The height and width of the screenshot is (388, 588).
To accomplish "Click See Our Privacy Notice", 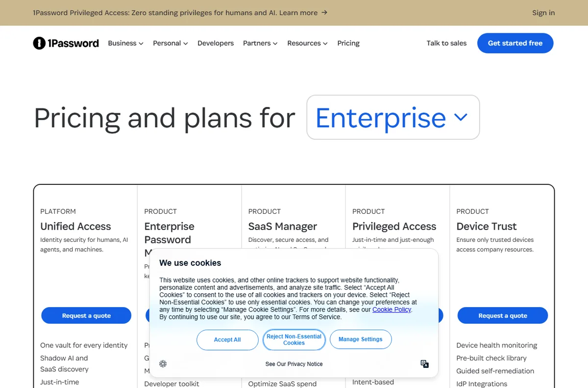I will click(x=294, y=364).
